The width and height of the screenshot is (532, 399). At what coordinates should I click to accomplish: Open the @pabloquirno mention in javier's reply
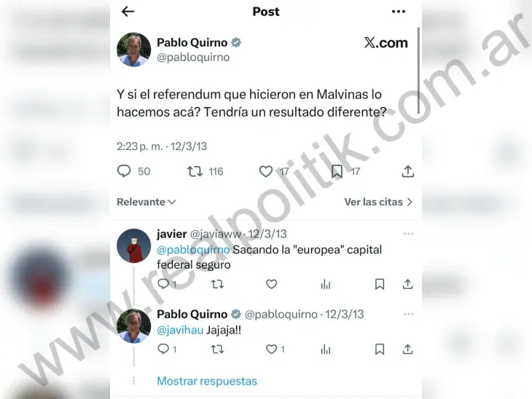point(193,250)
